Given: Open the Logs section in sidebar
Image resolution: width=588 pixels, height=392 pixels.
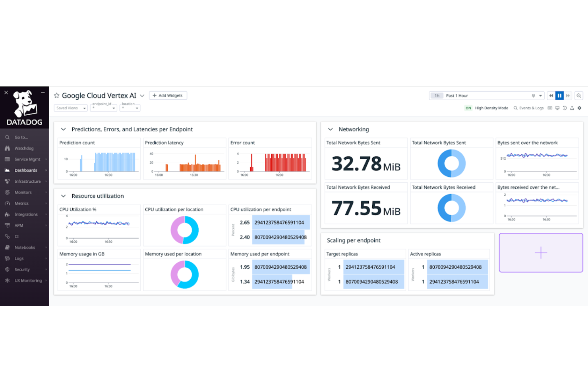Looking at the screenshot, I should coord(18,258).
